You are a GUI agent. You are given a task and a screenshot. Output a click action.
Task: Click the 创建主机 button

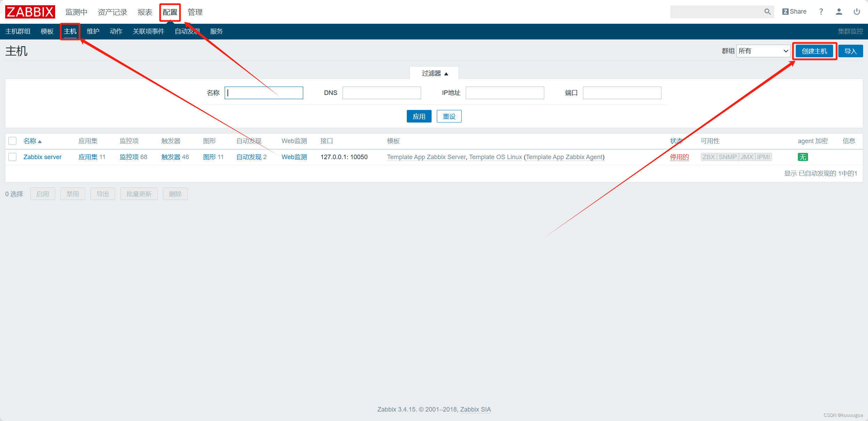814,51
